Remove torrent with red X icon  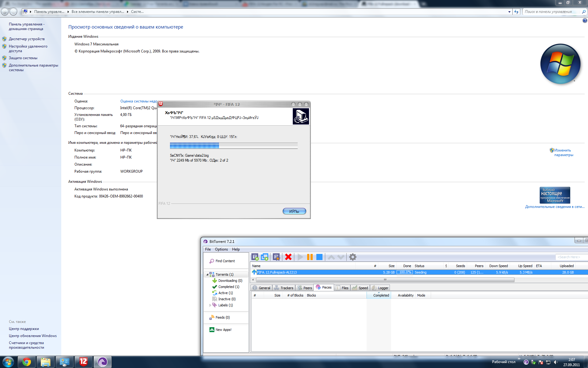(x=288, y=257)
